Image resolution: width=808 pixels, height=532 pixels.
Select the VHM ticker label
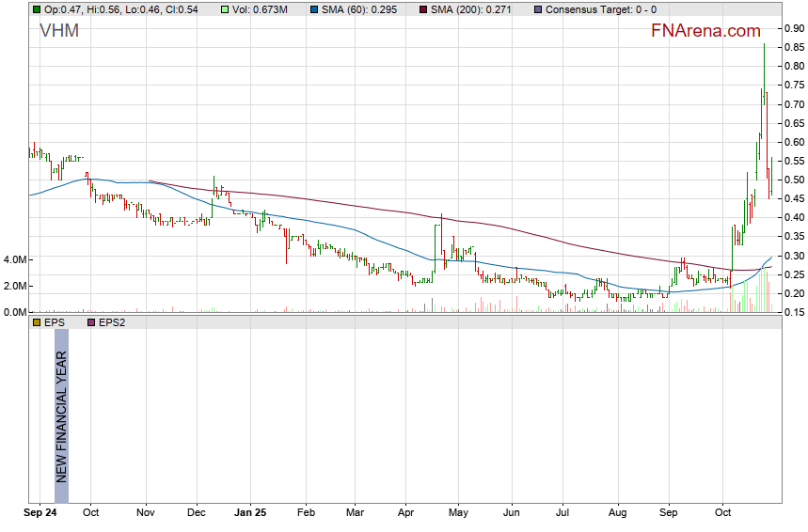point(59,31)
